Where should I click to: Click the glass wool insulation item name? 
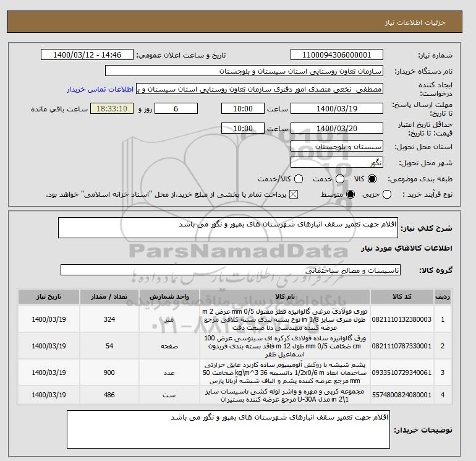tap(285, 373)
